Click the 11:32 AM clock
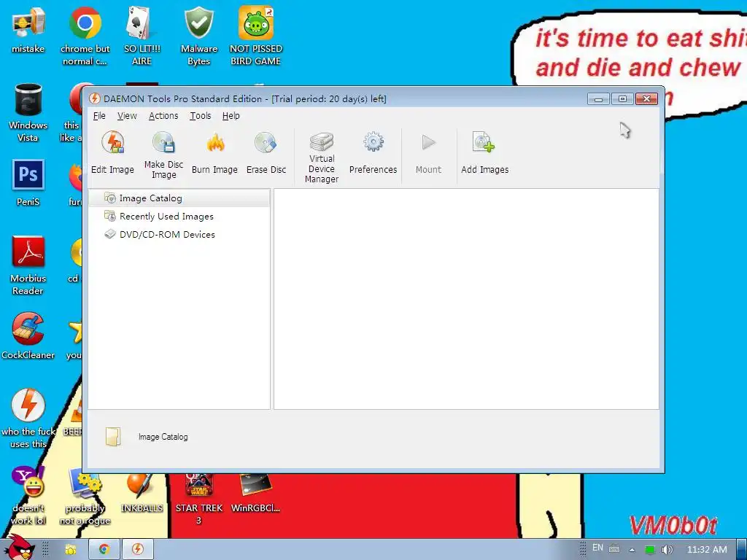747x560 pixels. [707, 550]
